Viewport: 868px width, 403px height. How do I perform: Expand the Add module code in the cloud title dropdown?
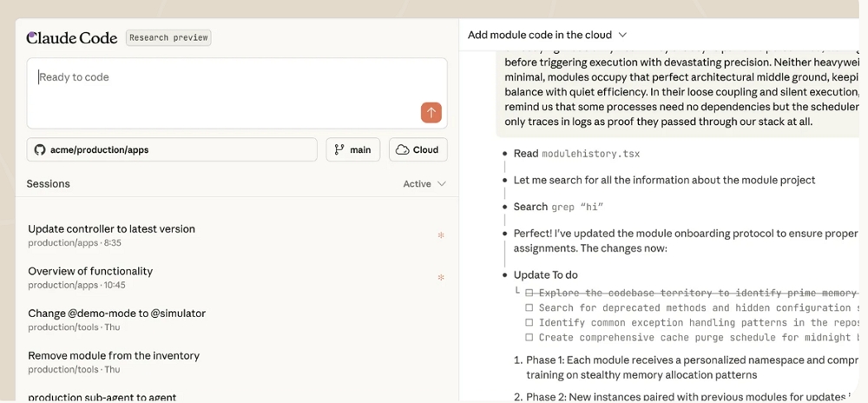[x=547, y=35]
